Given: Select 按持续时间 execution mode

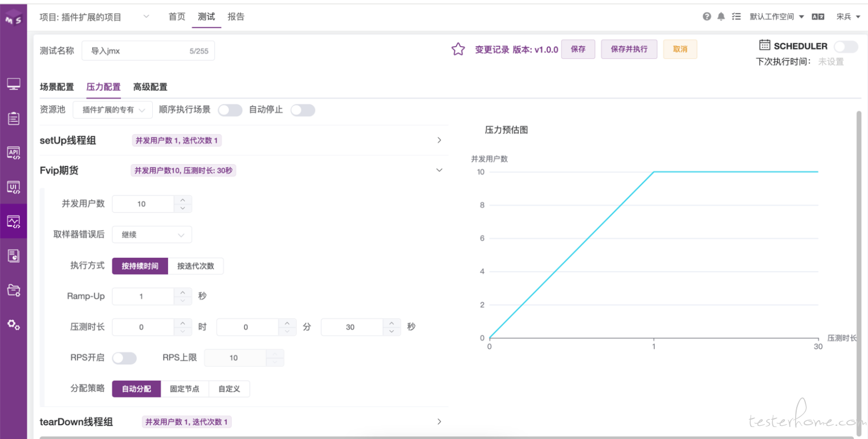Looking at the screenshot, I should click(x=140, y=266).
